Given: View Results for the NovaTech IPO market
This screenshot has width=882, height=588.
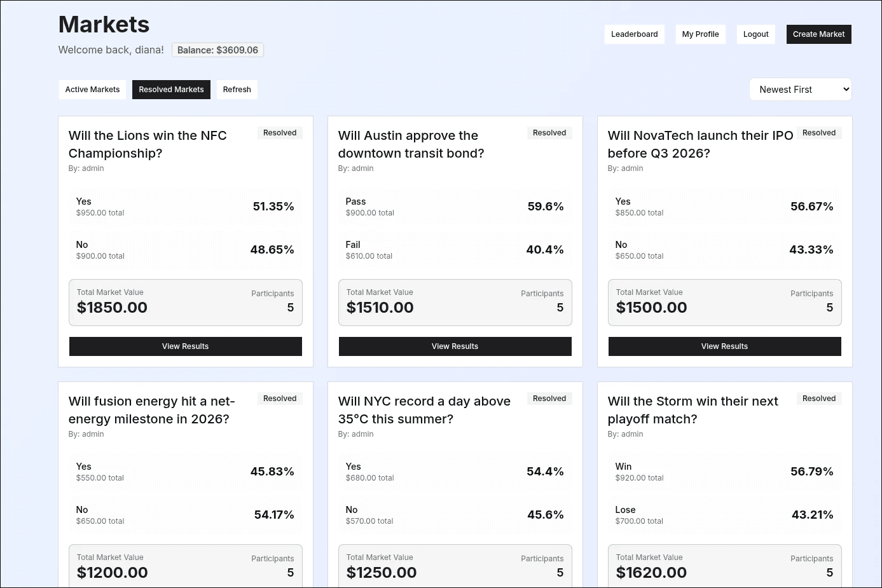Looking at the screenshot, I should 724,346.
